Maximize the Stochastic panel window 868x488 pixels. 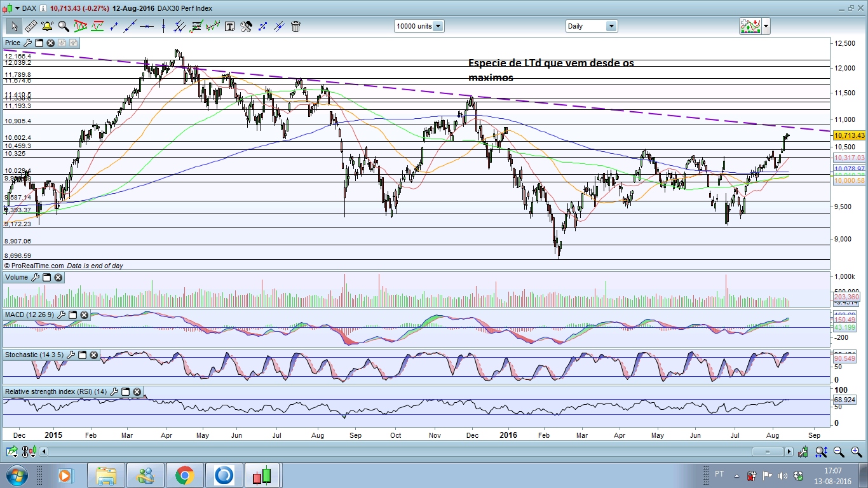point(82,355)
